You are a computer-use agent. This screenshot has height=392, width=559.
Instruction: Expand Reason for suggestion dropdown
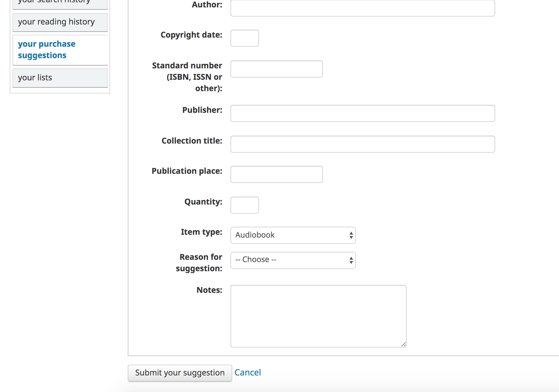pyautogui.click(x=293, y=260)
